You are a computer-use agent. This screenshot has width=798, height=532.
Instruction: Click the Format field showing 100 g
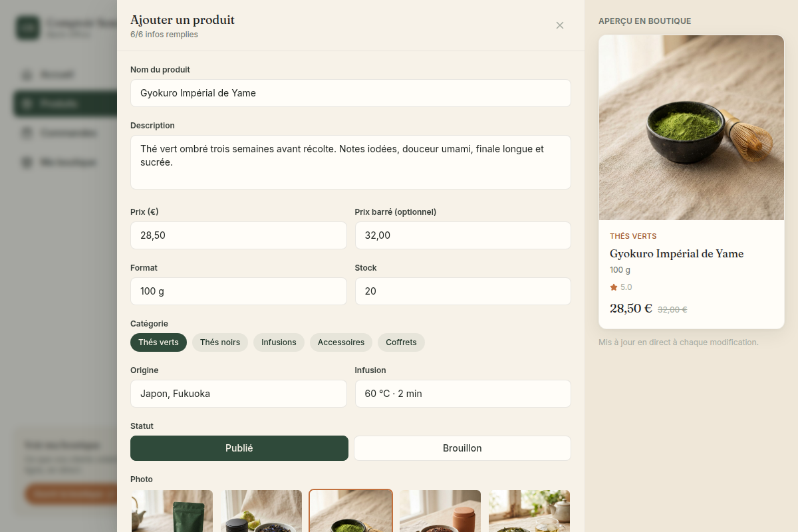point(239,291)
